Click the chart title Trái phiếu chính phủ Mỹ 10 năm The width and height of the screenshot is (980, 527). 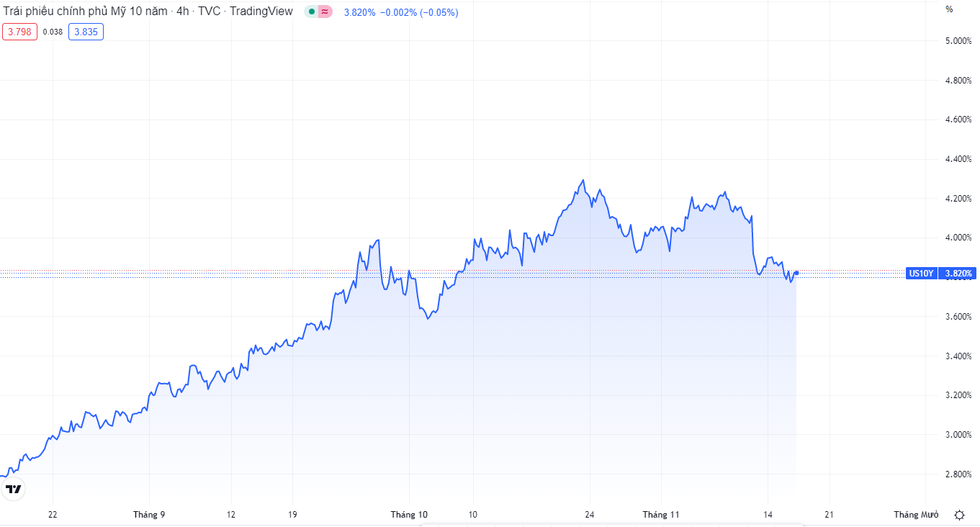(x=86, y=12)
